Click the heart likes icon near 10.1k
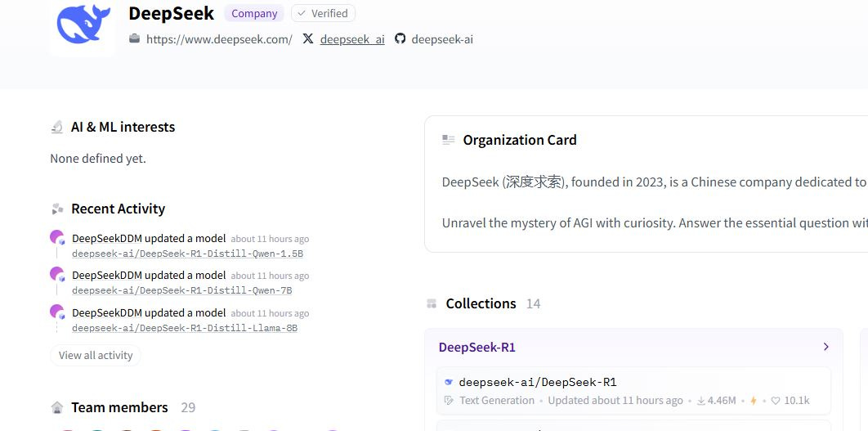 [776, 401]
